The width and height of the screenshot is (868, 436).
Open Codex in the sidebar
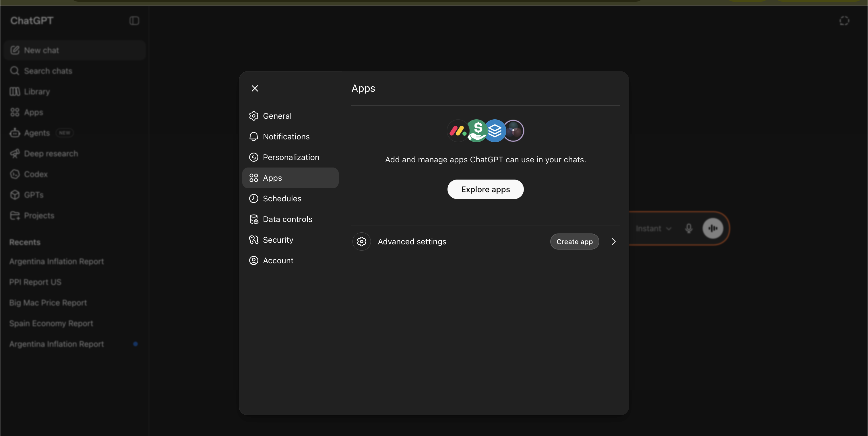point(74,174)
